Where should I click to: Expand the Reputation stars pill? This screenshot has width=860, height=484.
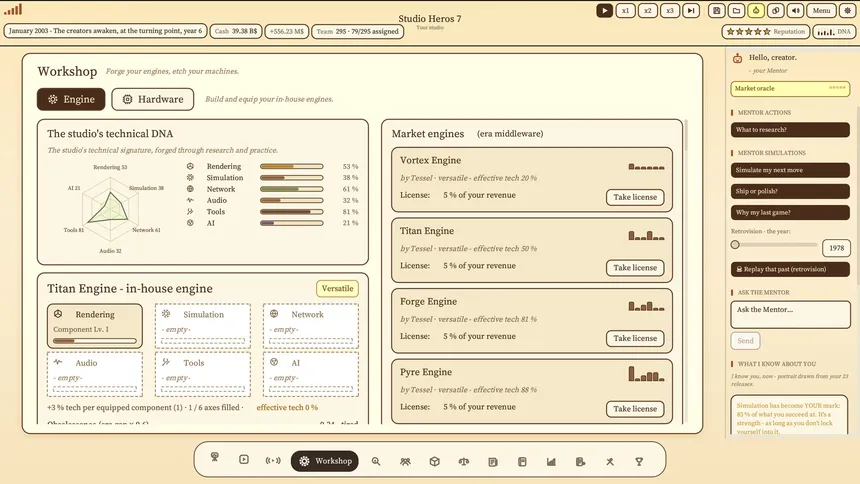(x=765, y=32)
